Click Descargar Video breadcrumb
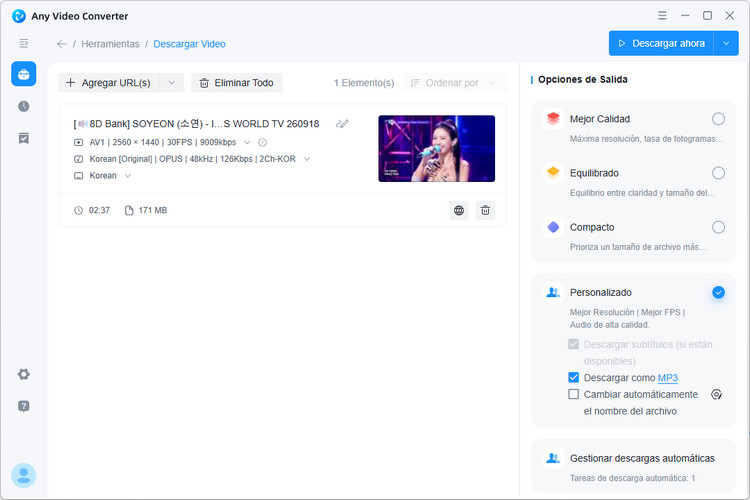Image resolution: width=750 pixels, height=500 pixels. click(189, 44)
